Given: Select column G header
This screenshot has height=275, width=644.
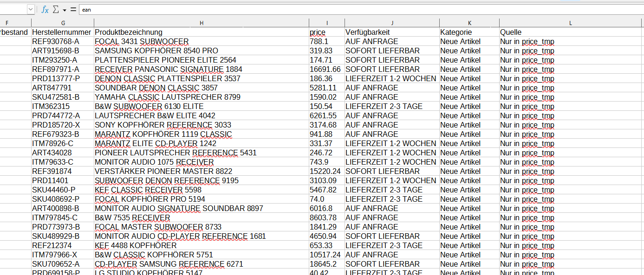Looking at the screenshot, I should click(63, 23).
